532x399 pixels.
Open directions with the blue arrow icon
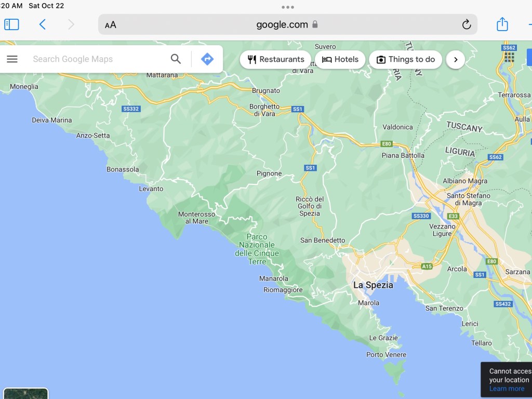(x=207, y=59)
